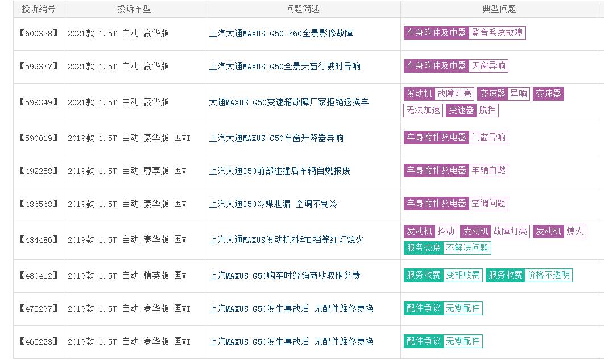
Task: Click the 典型问题 column header
Action: point(499,9)
